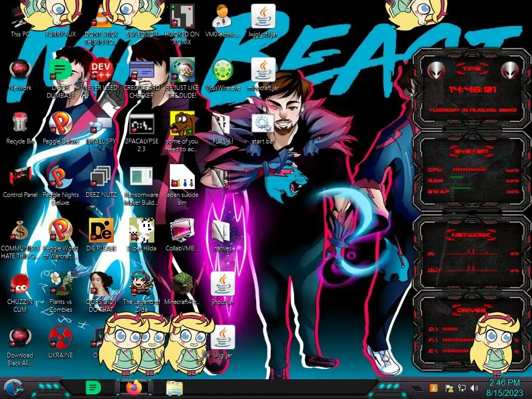This screenshot has height=399, width=532.
Task: Select the Network desktop icon
Action: click(x=20, y=75)
